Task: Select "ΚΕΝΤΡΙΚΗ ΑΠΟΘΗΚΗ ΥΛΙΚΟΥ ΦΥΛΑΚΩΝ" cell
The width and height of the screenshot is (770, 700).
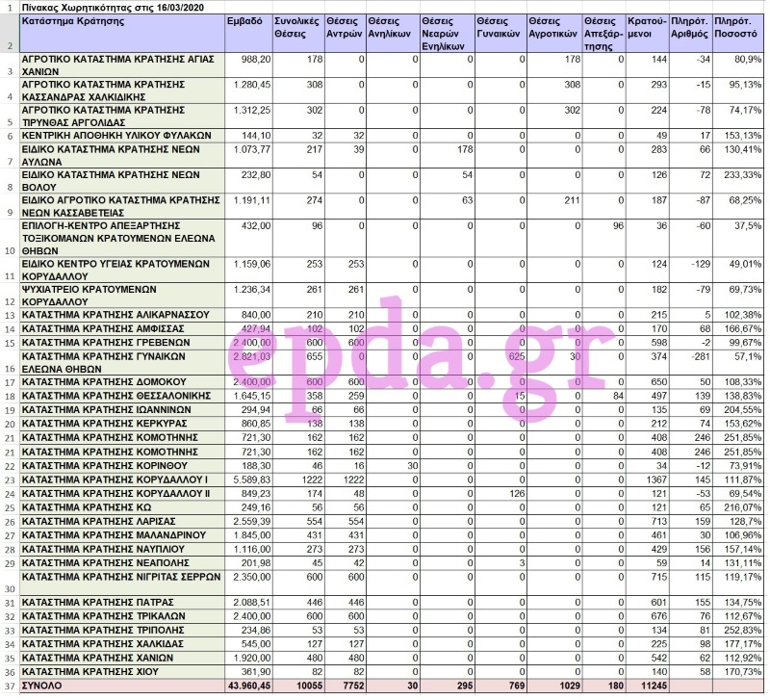Action: click(x=120, y=136)
